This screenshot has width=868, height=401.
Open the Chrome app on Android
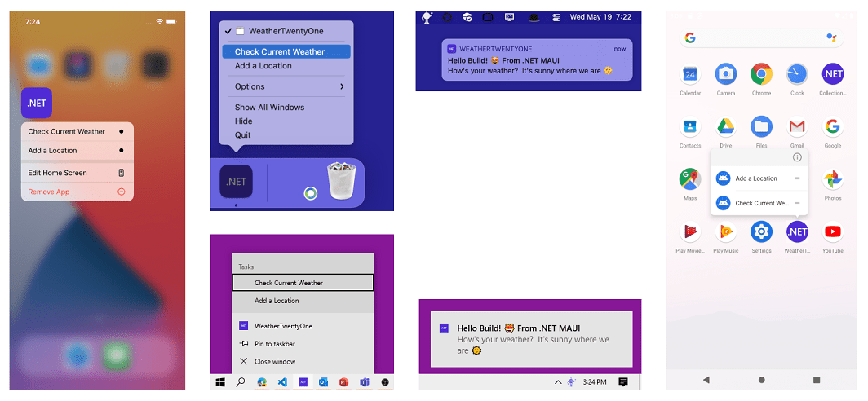(761, 74)
